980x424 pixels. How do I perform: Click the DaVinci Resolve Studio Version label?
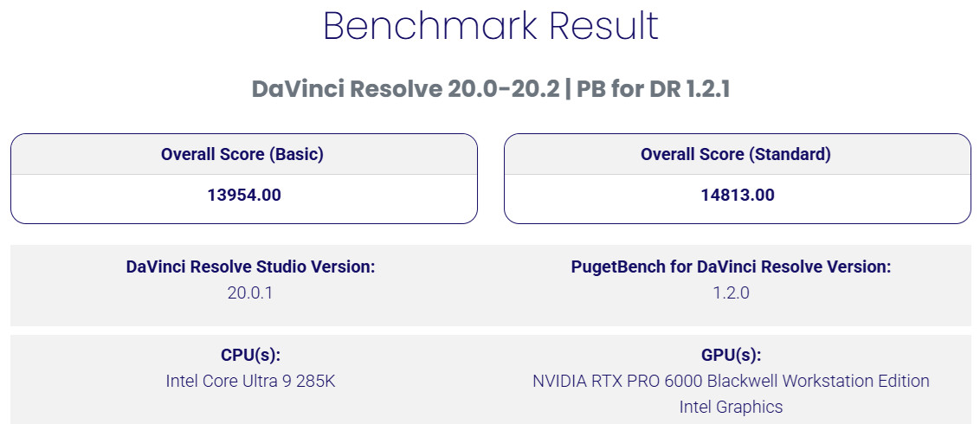tap(250, 267)
